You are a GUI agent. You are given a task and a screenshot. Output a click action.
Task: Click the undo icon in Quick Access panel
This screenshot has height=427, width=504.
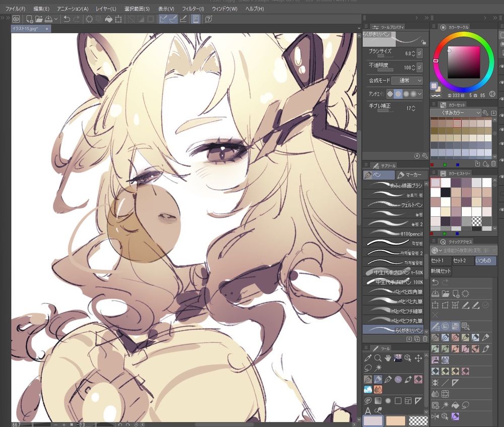(435, 282)
